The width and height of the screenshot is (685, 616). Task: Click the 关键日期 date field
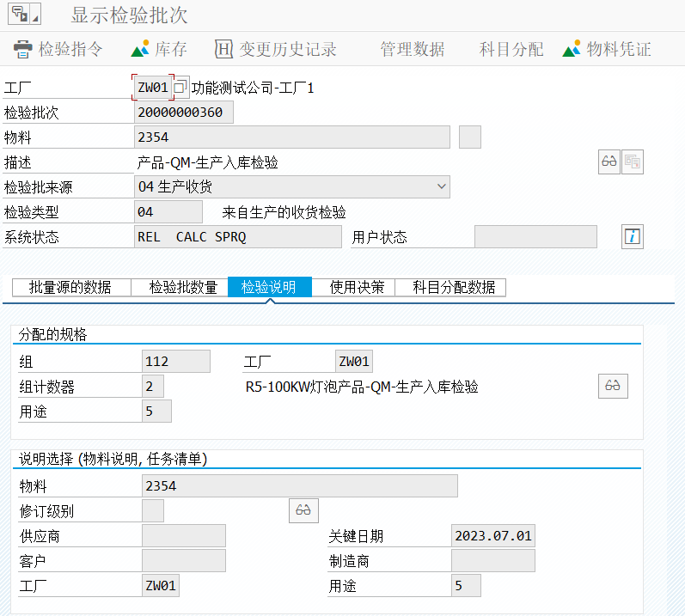coord(492,536)
